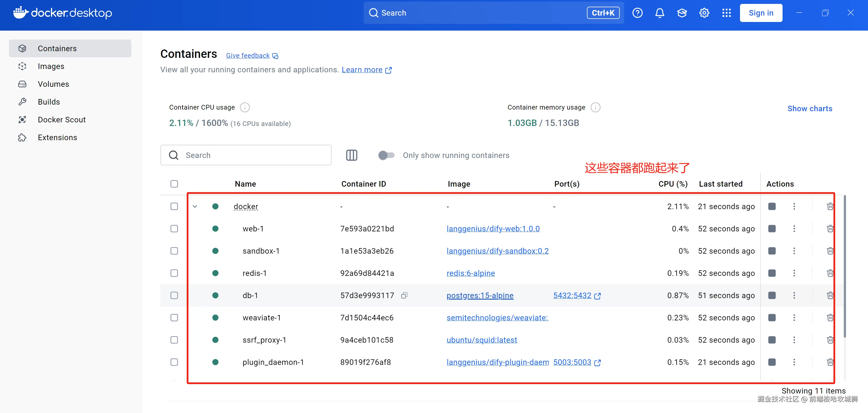Open the notifications bell
The image size is (868, 413).
[660, 13]
